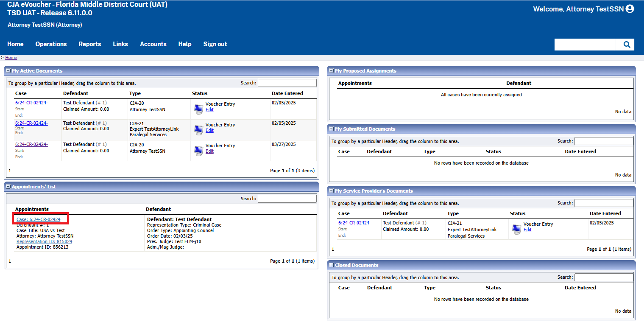This screenshot has height=325, width=644.
Task: Open the Operations menu
Action: click(x=51, y=44)
